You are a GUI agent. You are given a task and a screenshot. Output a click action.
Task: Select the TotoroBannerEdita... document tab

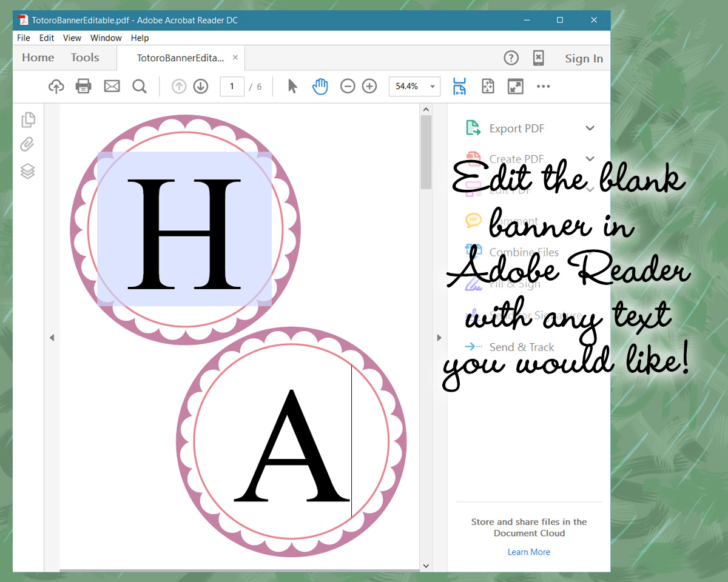pos(181,58)
